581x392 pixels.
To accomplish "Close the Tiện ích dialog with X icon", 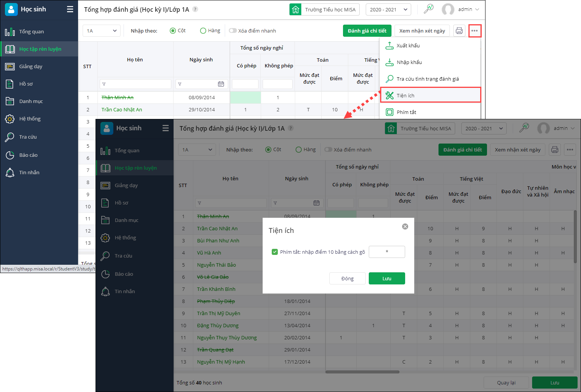I will tap(405, 226).
